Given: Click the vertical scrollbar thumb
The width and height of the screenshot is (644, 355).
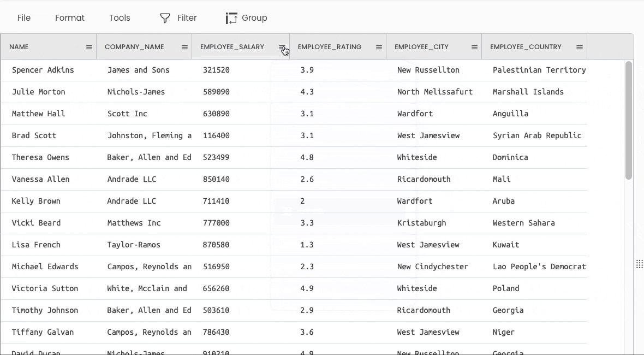Looking at the screenshot, I should pos(629,120).
